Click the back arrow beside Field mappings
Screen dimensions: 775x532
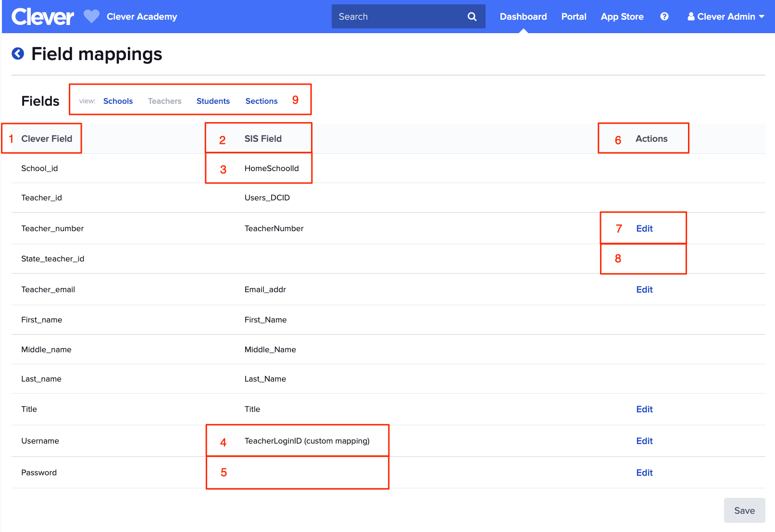coord(17,53)
